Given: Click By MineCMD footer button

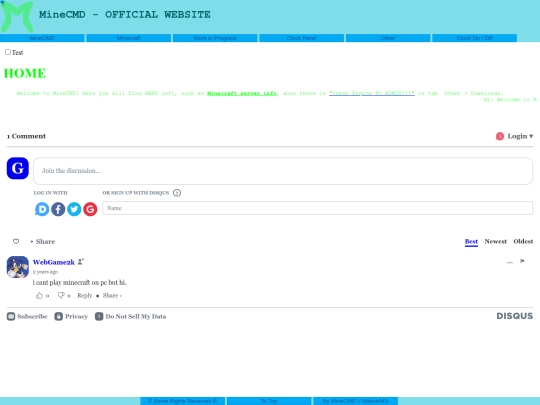Looking at the screenshot, I should 355,401.
